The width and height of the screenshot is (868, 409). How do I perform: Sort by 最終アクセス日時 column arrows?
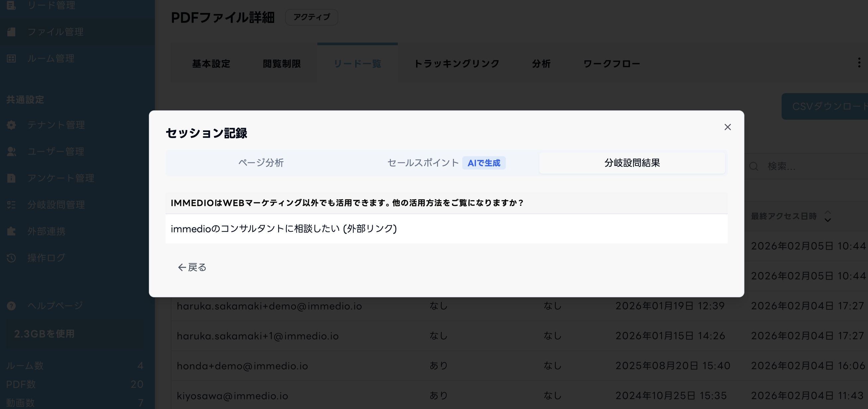click(827, 216)
